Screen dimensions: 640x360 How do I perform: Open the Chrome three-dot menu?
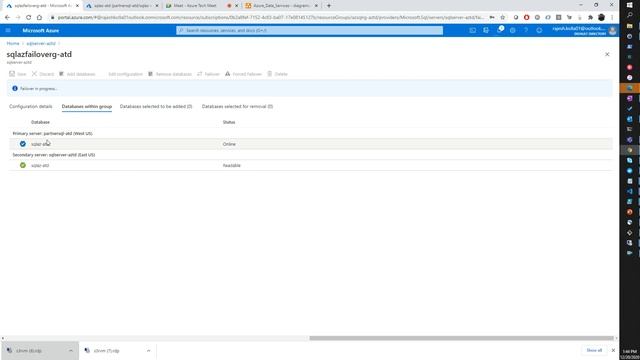(612, 18)
